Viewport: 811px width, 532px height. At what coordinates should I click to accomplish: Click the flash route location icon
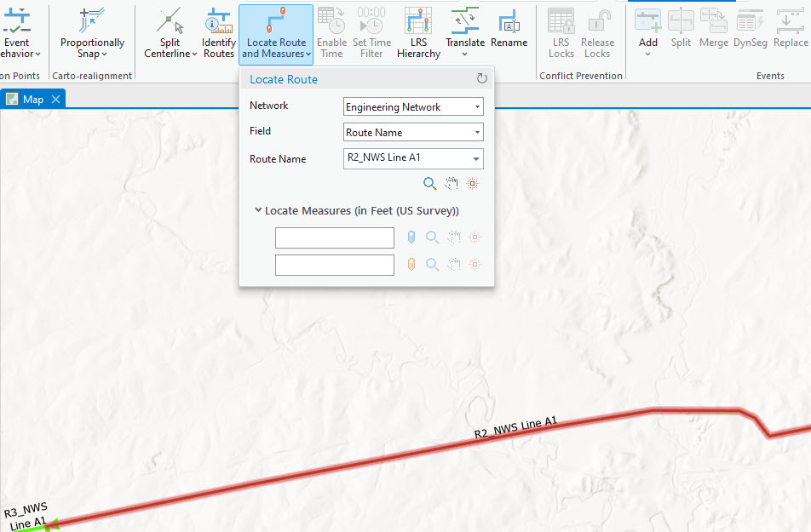coord(475,182)
